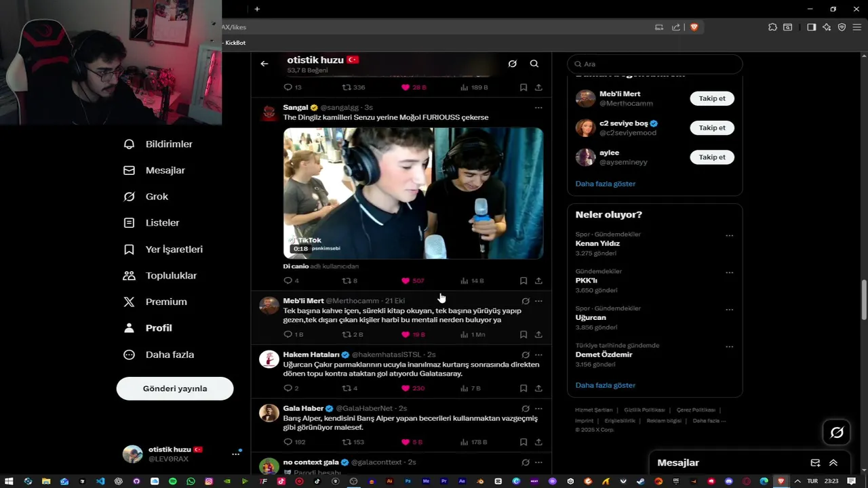Open Premium in the sidebar

click(x=155, y=302)
